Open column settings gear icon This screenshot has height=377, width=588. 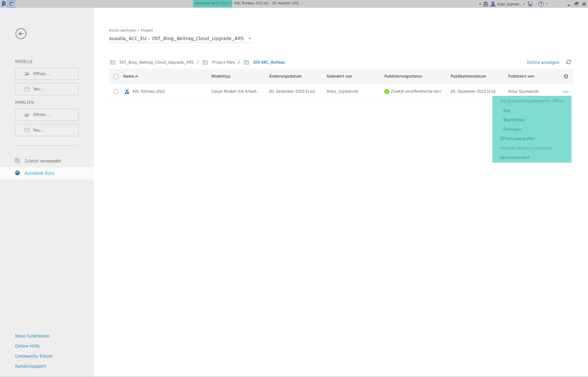[566, 77]
